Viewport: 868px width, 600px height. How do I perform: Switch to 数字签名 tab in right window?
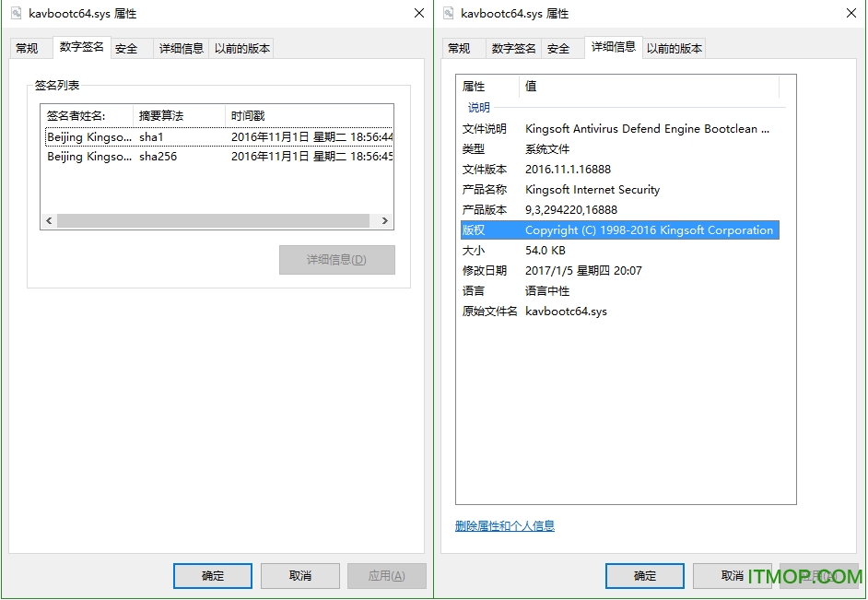coord(513,49)
